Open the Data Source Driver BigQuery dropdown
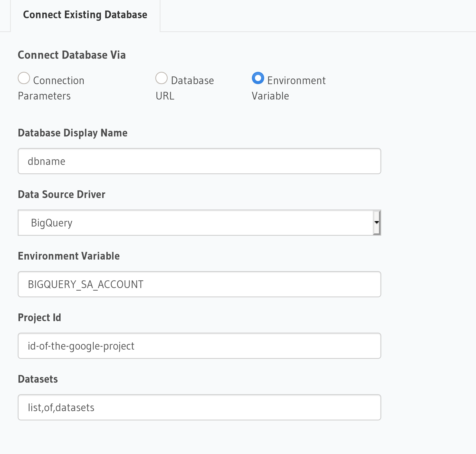The image size is (476, 454). [195, 223]
